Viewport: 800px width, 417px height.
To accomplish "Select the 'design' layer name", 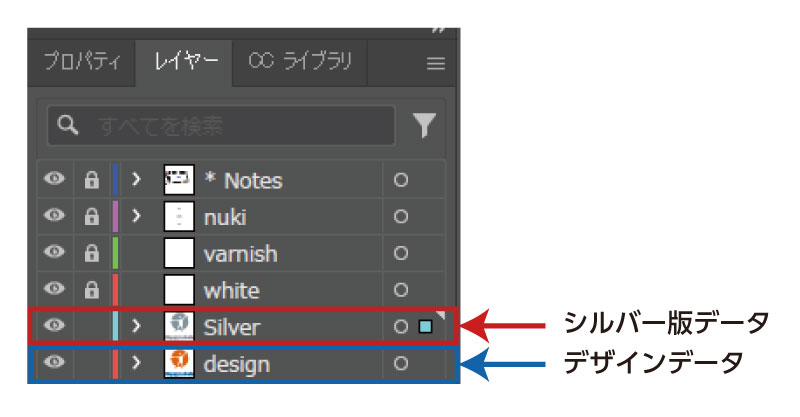I will (x=237, y=365).
